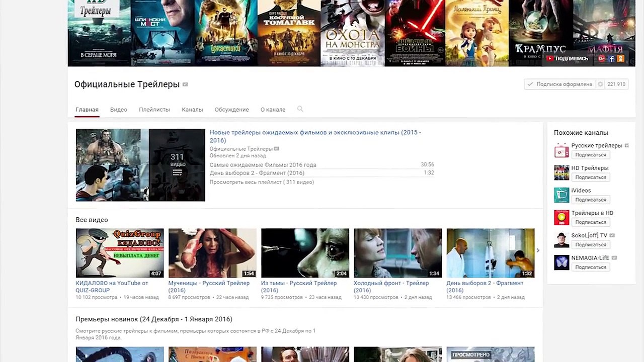Click the SokoL[off] TV channel avatar

[x=561, y=240]
